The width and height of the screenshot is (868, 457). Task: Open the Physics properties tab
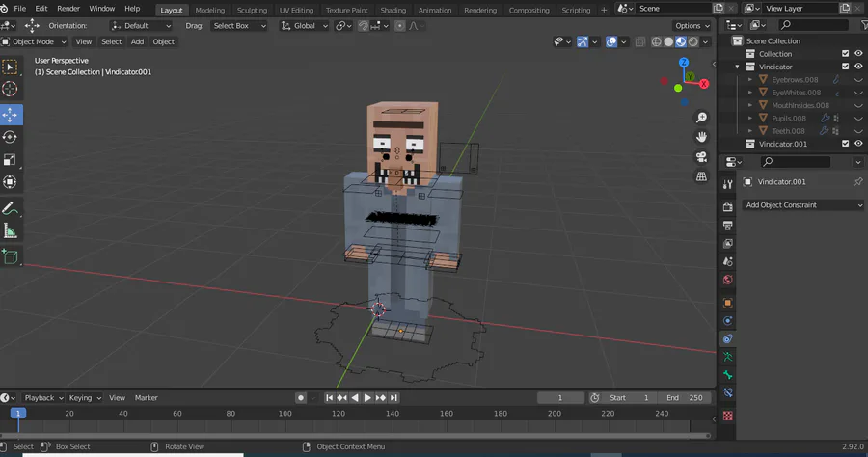728,321
